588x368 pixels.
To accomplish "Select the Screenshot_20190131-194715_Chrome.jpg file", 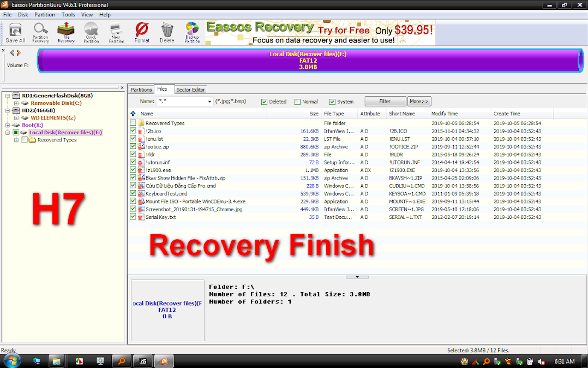I will click(x=194, y=209).
